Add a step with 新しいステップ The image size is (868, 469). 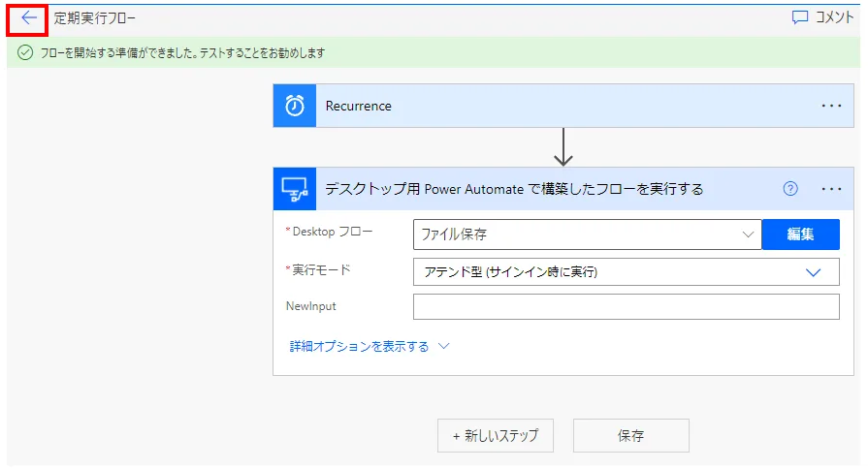(495, 436)
